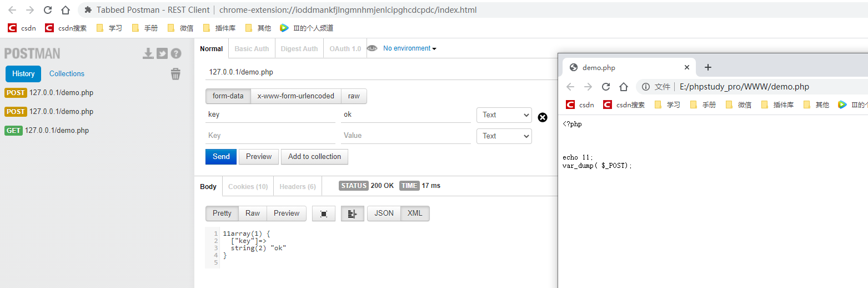Click the forward arrow in main browser
Image resolution: width=868 pixels, height=288 pixels.
pyautogui.click(x=30, y=10)
